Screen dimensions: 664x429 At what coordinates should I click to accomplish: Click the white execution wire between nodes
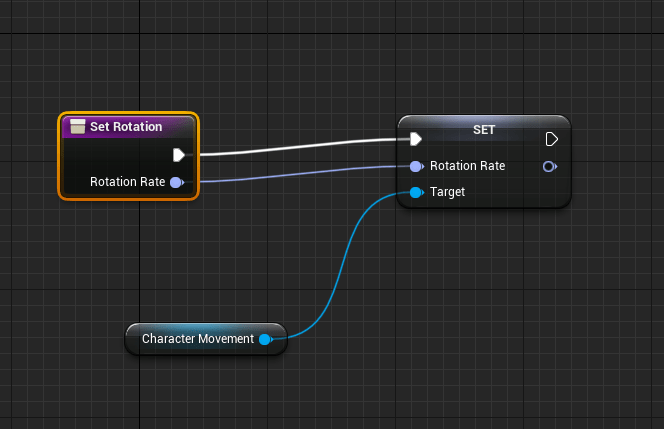click(300, 147)
